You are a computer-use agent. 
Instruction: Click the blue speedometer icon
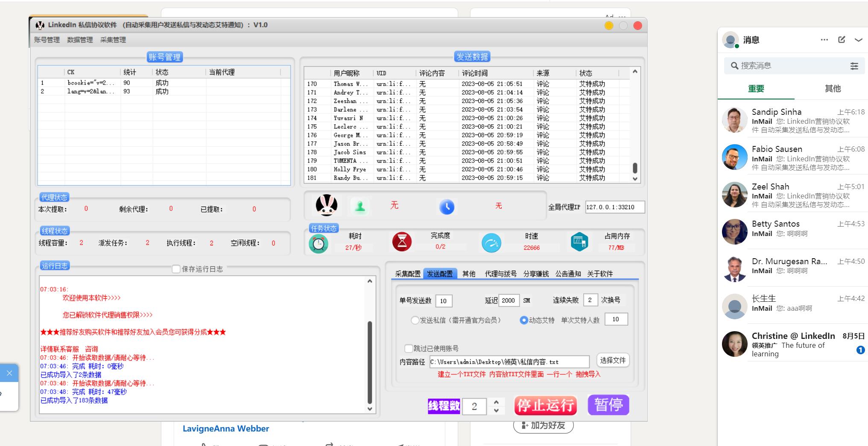(491, 243)
